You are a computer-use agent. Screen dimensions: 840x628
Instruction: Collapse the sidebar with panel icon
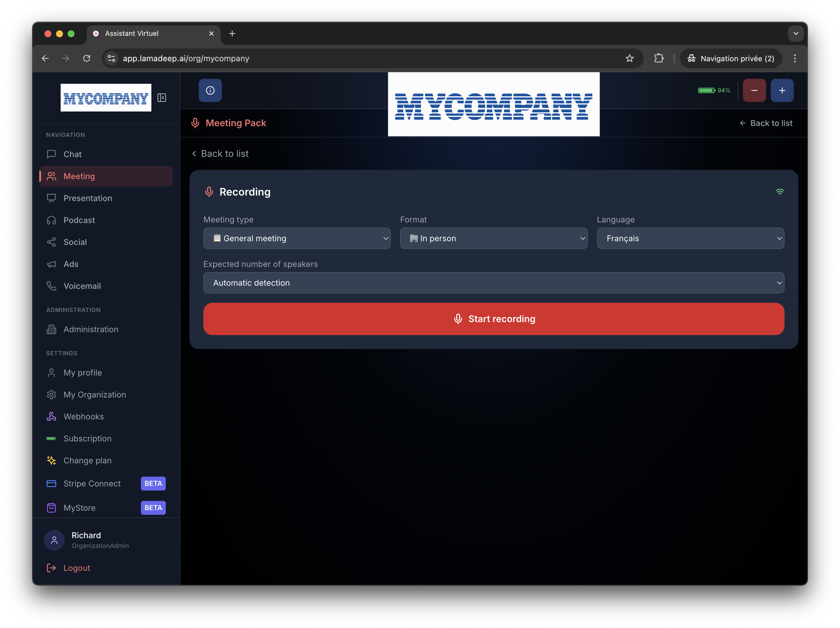162,98
